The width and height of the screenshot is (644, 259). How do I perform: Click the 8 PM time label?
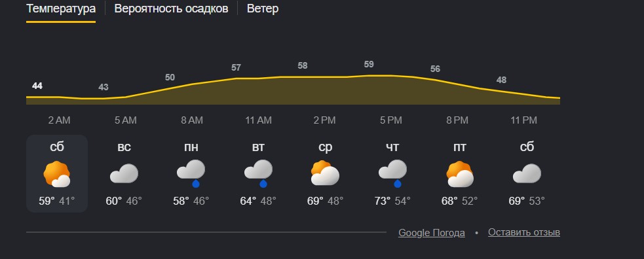tap(457, 120)
